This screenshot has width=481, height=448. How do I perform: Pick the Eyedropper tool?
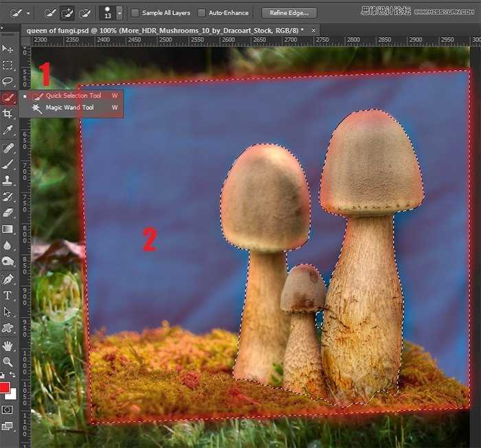[8, 130]
